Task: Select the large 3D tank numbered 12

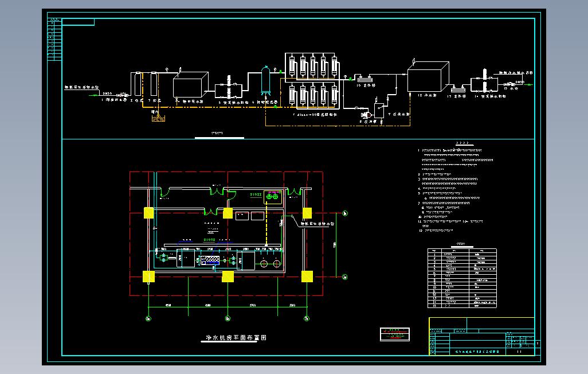Action: [x=428, y=77]
